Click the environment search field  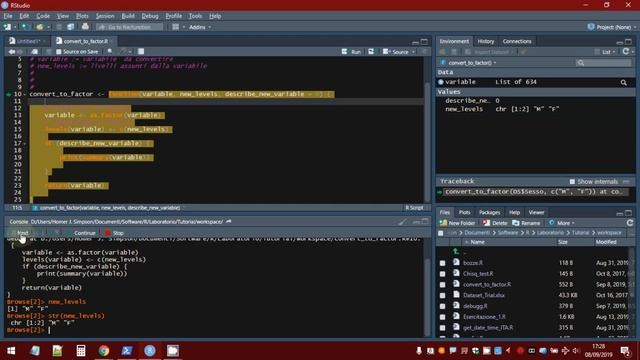point(604,63)
